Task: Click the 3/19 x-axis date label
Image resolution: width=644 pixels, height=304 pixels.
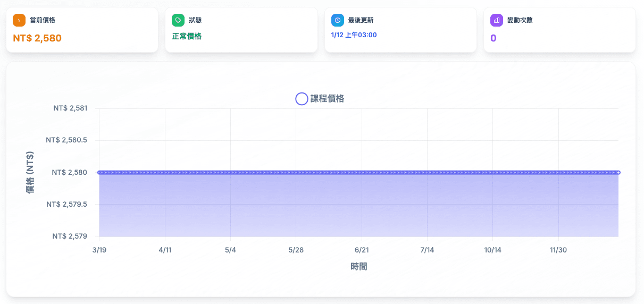Action: tap(99, 250)
